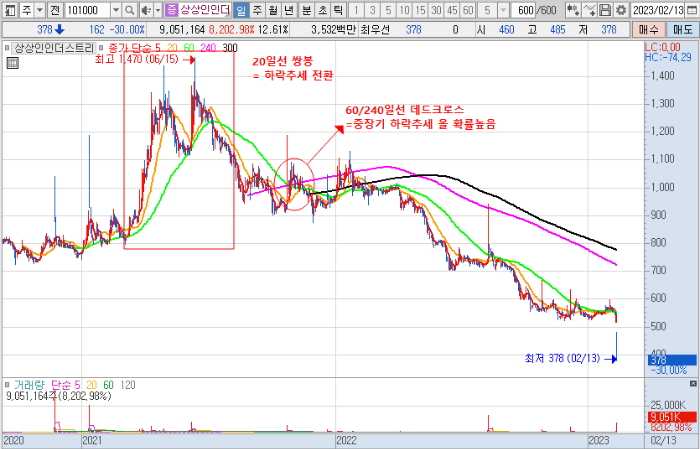Click the speaker alert icon
Screen dimensions: 700x449
pyautogui.click(x=145, y=10)
